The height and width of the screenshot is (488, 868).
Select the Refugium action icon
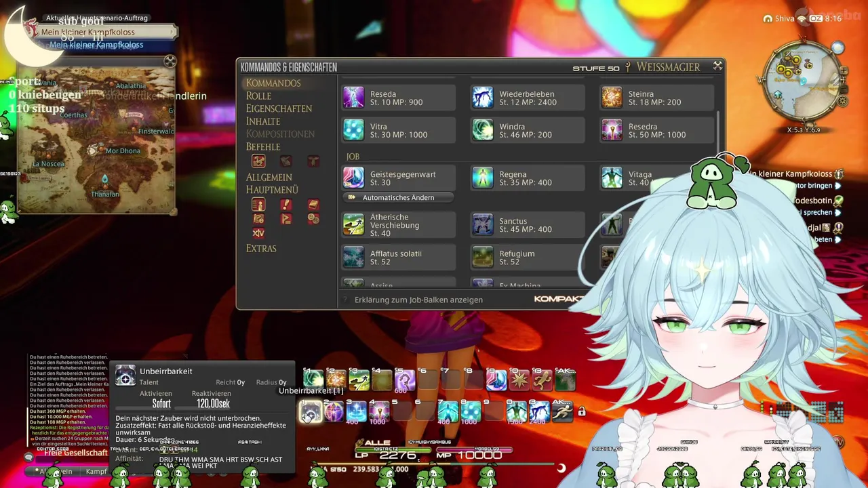[x=483, y=257]
